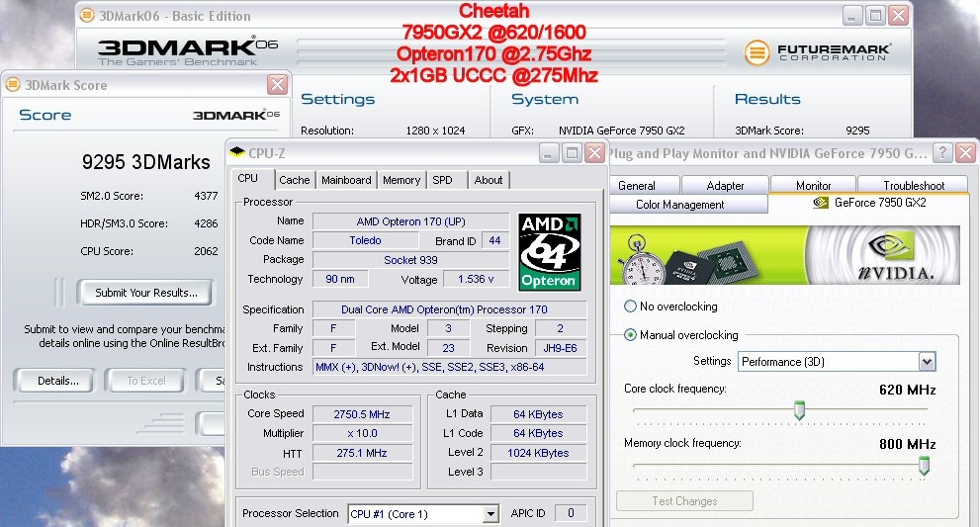The width and height of the screenshot is (980, 527).
Task: Click the Test Changes button
Action: [684, 500]
